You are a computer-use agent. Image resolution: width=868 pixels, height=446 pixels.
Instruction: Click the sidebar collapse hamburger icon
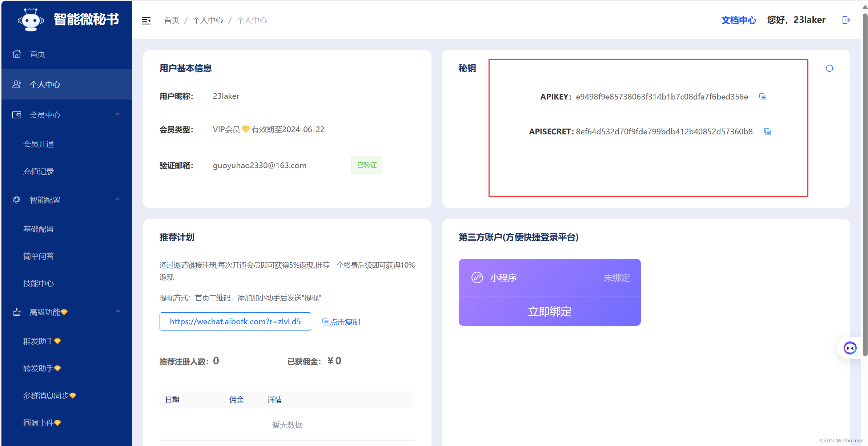pyautogui.click(x=146, y=21)
